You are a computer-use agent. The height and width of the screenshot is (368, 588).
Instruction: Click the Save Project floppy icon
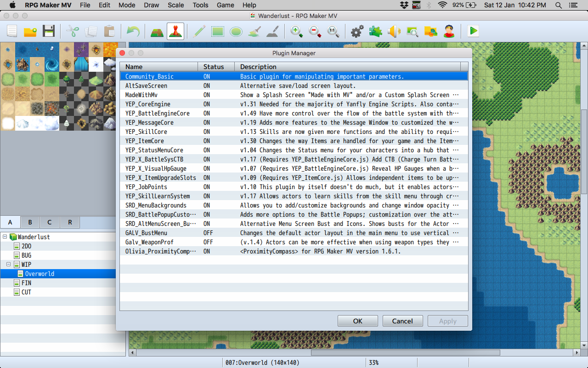coord(49,31)
